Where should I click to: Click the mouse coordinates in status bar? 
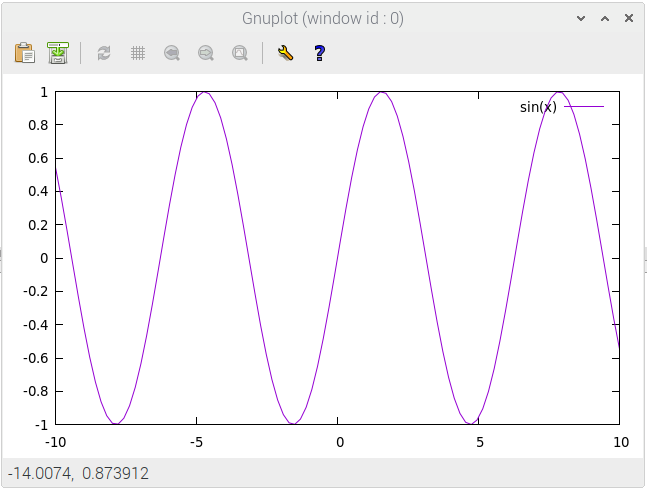click(x=78, y=473)
